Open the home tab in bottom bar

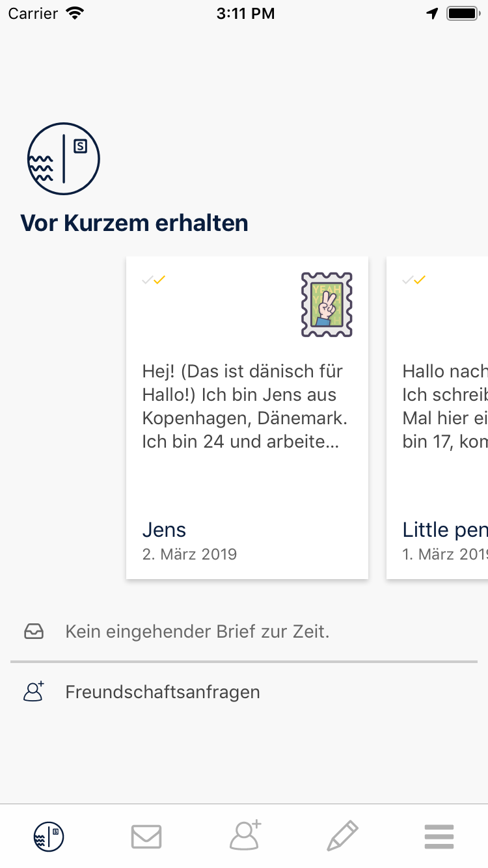pyautogui.click(x=49, y=836)
